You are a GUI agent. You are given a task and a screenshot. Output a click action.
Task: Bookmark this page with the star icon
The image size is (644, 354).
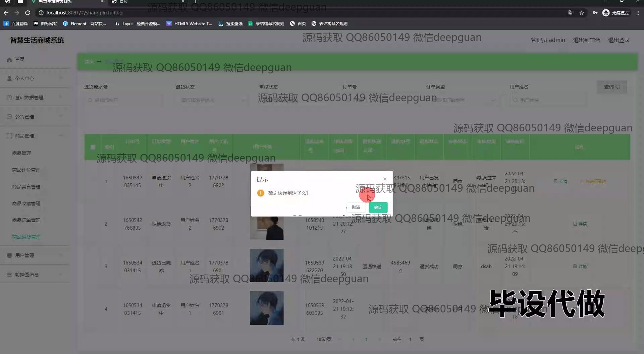pos(582,13)
